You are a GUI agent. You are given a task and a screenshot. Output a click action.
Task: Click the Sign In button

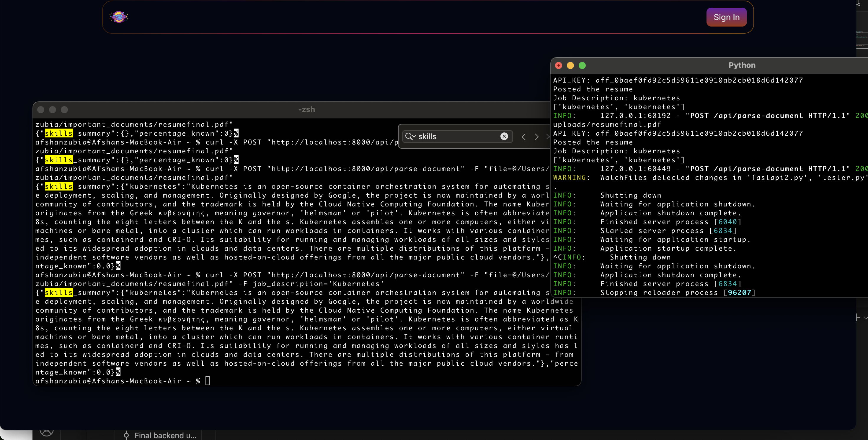(726, 17)
